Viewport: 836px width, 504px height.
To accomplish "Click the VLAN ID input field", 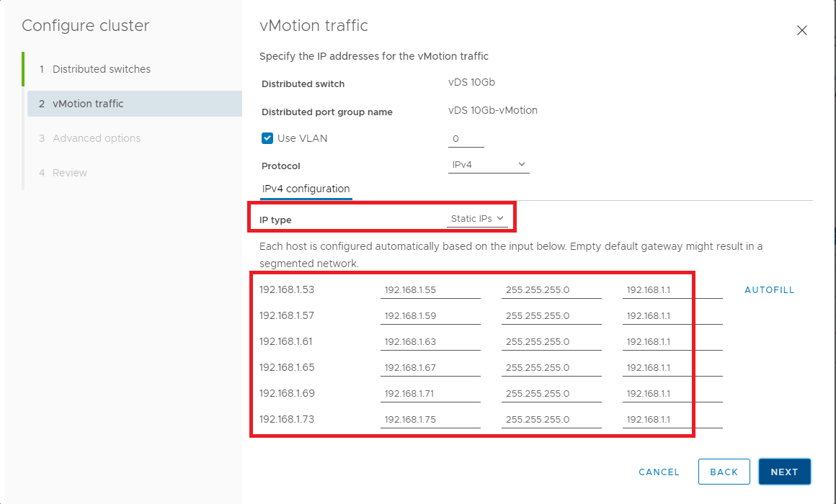I will pos(466,139).
